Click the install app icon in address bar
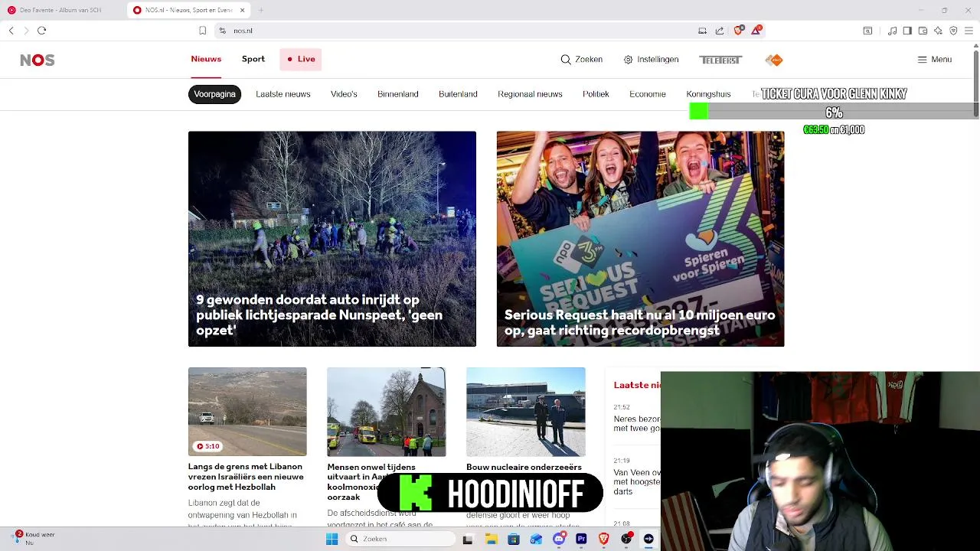 pos(702,31)
